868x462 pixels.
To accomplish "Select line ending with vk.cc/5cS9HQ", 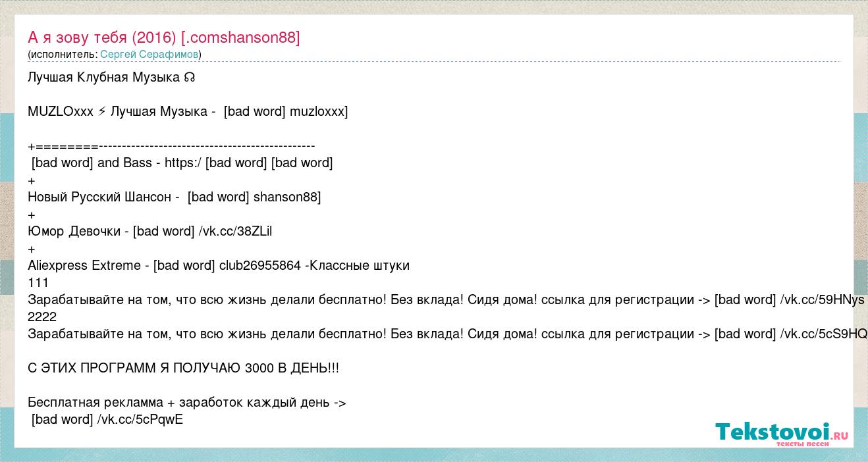I will (x=447, y=334).
